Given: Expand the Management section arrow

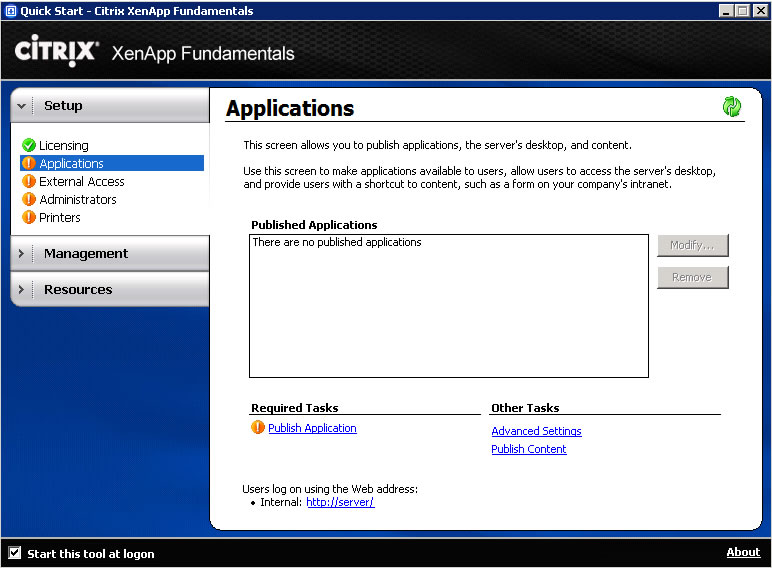Looking at the screenshot, I should tap(21, 253).
